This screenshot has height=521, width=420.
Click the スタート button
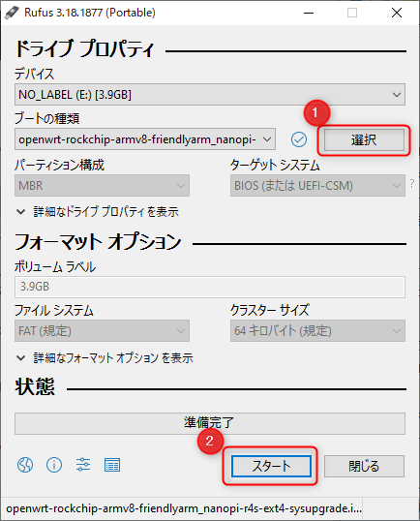pyautogui.click(x=271, y=466)
